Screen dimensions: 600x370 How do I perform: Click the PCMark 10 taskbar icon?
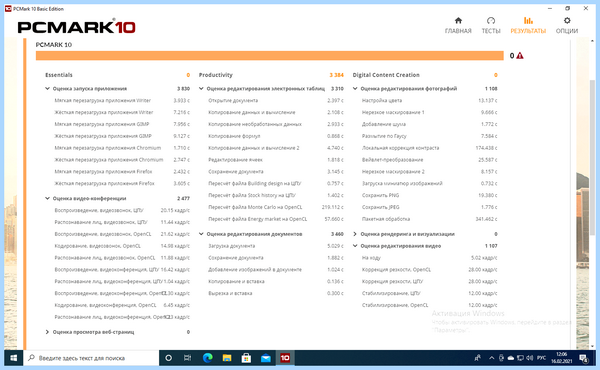click(x=285, y=358)
